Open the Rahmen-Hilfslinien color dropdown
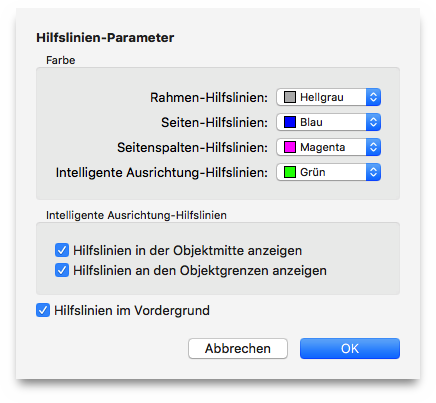 click(328, 97)
